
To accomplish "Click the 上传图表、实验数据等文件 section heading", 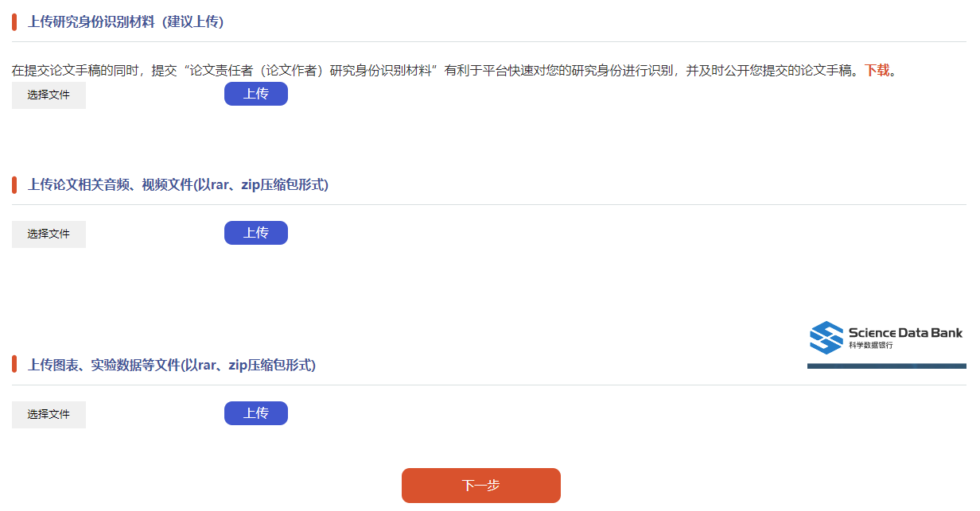I will click(171, 366).
